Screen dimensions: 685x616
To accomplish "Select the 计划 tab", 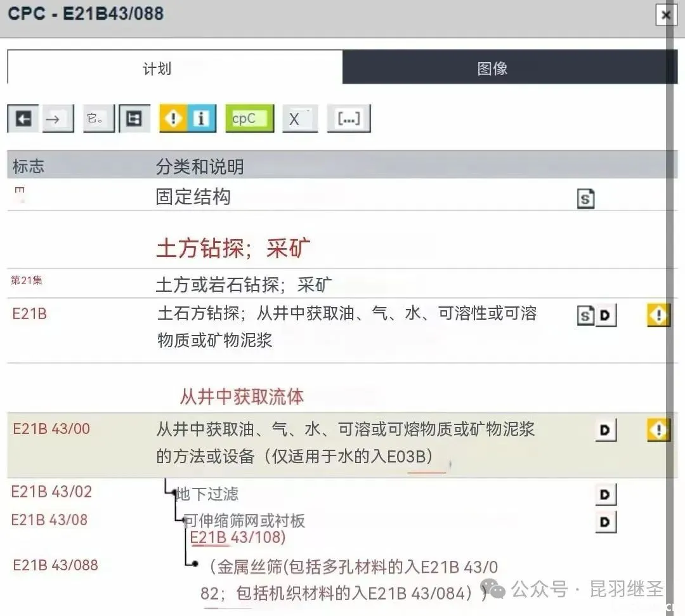I will 157,68.
